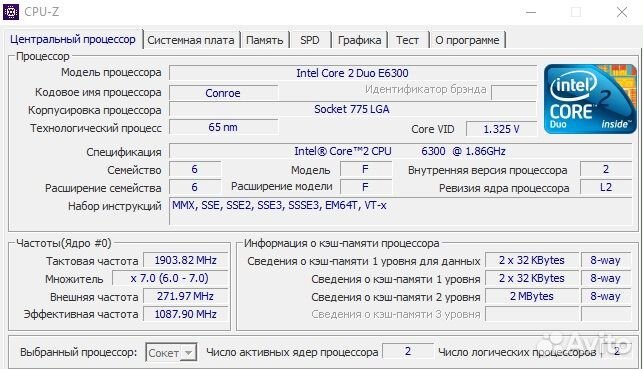
Task: Select the SPD tab
Action: coord(310,40)
